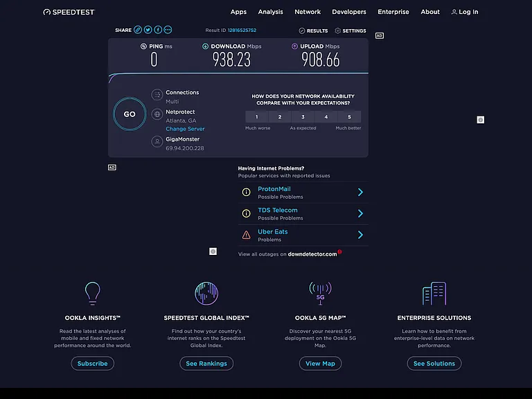Viewport: 532px width, 399px height.
Task: Expand the ProtonMail outage chevron
Action: tap(360, 193)
